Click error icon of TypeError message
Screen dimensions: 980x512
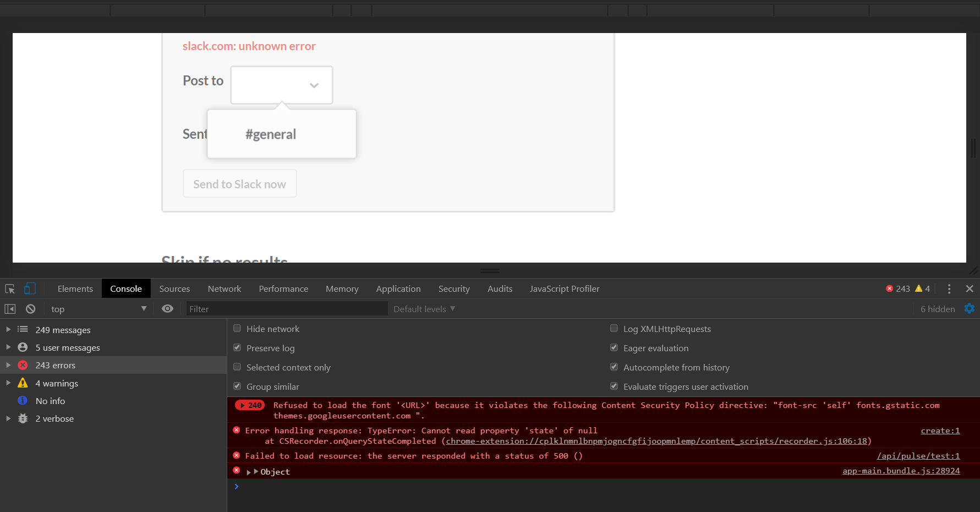[x=237, y=430]
